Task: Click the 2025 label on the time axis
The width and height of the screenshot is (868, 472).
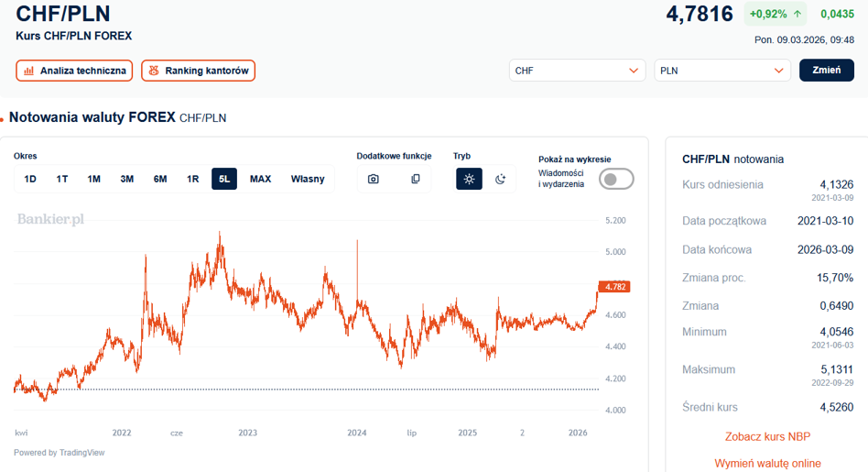Action: (467, 433)
